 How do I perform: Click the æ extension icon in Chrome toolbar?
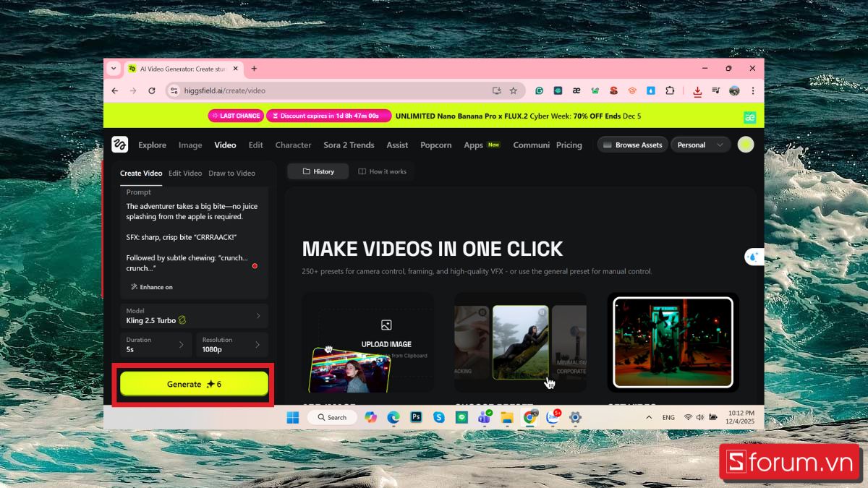576,90
